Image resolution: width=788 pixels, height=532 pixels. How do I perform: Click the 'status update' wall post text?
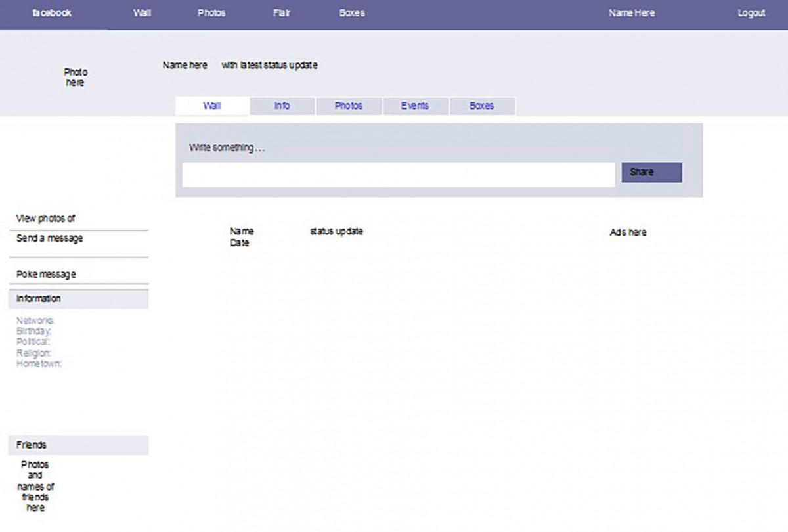tap(336, 231)
